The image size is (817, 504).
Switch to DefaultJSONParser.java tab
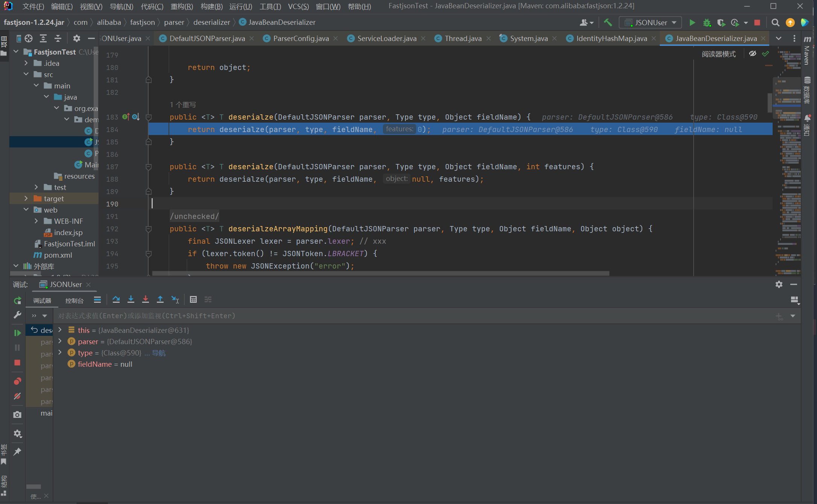coord(207,38)
